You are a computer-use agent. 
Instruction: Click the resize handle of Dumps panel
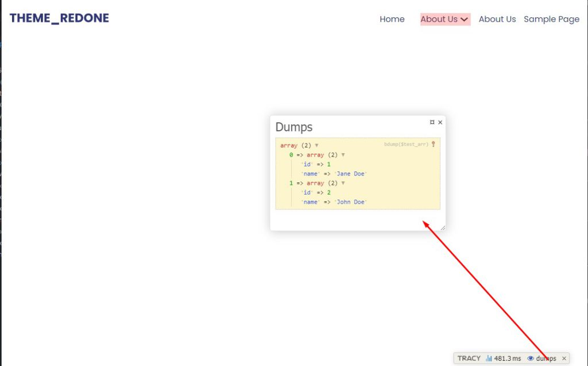coord(443,227)
